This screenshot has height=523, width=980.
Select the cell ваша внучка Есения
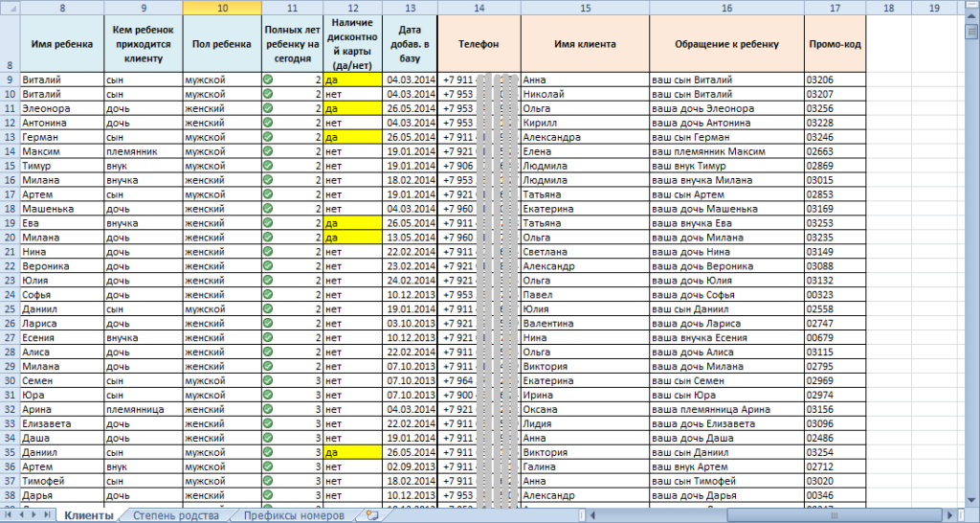(727, 338)
